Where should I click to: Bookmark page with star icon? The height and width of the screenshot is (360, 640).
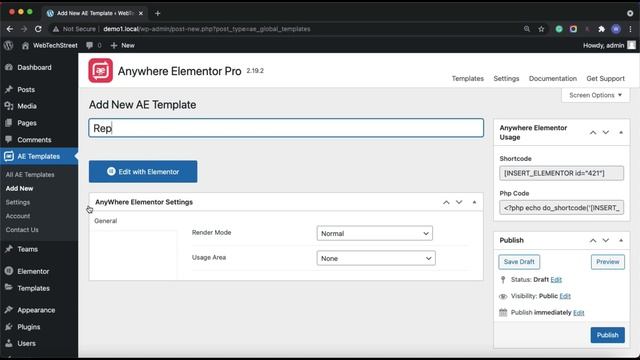[541, 29]
